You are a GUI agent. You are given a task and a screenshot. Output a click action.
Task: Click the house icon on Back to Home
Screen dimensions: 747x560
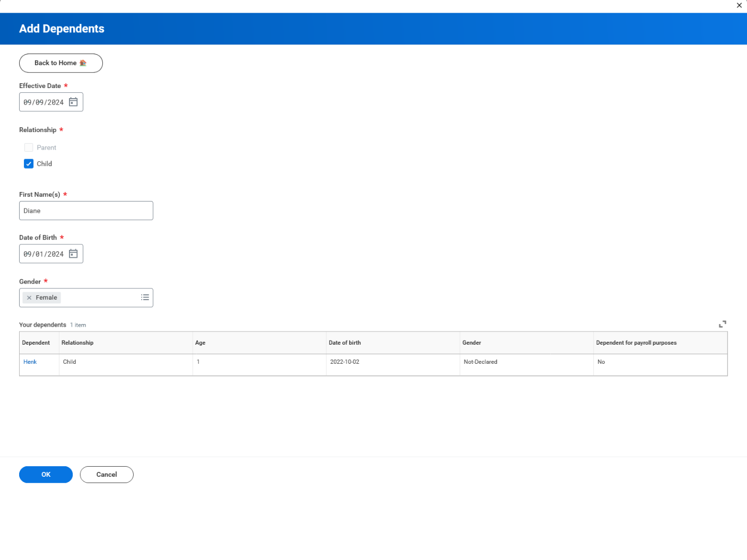click(83, 63)
